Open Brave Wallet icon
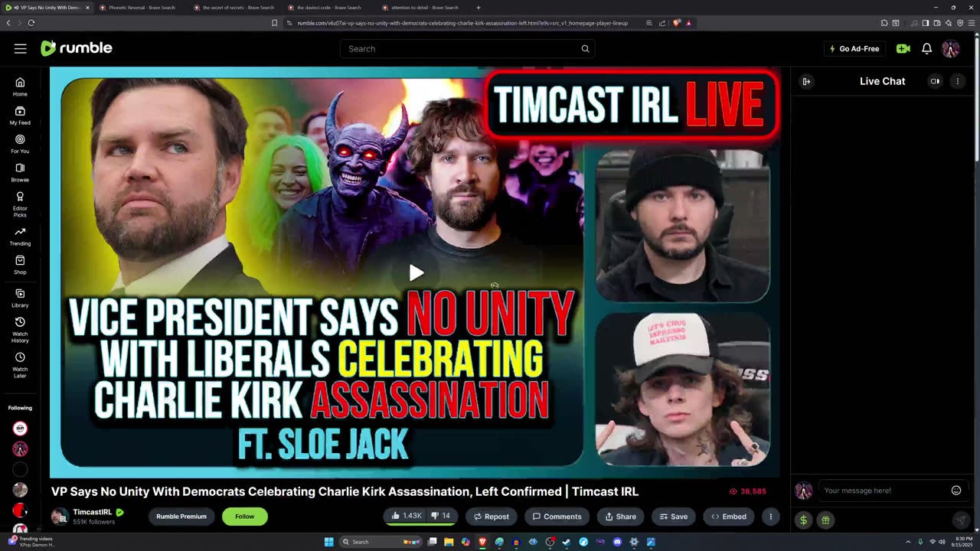The image size is (980, 551). (936, 23)
